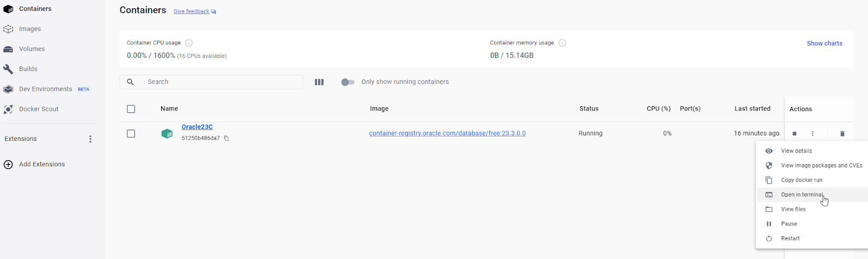Click Show charts
The image size is (868, 259).
[x=824, y=43]
